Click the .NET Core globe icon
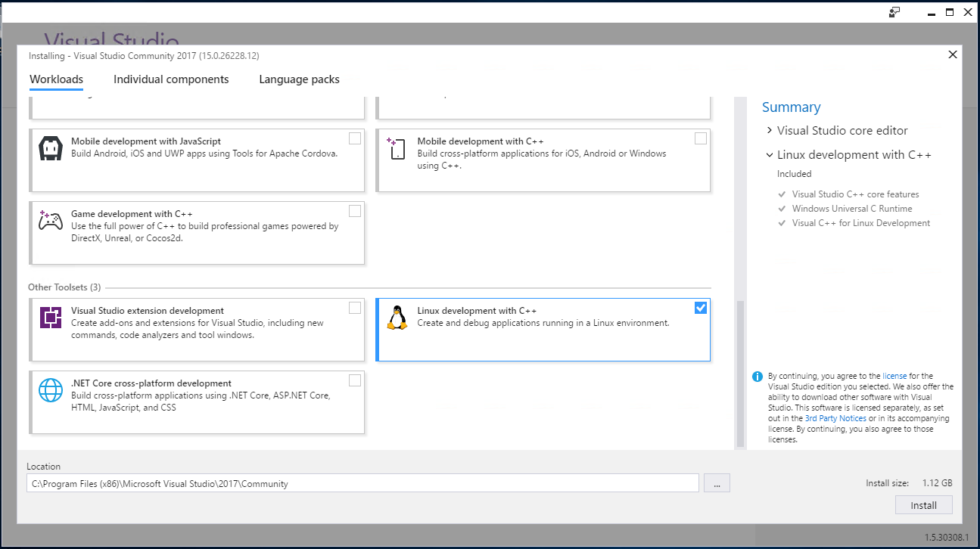Image resolution: width=980 pixels, height=549 pixels. point(51,390)
